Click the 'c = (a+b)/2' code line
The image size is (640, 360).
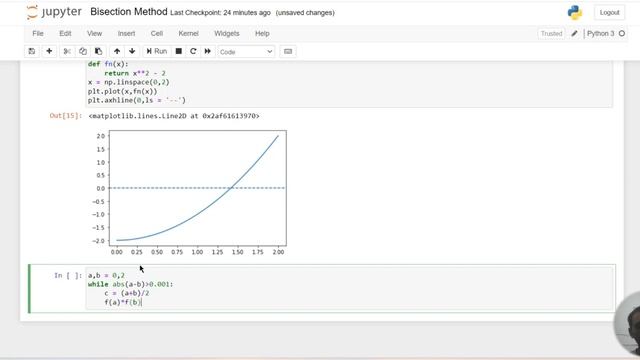127,293
